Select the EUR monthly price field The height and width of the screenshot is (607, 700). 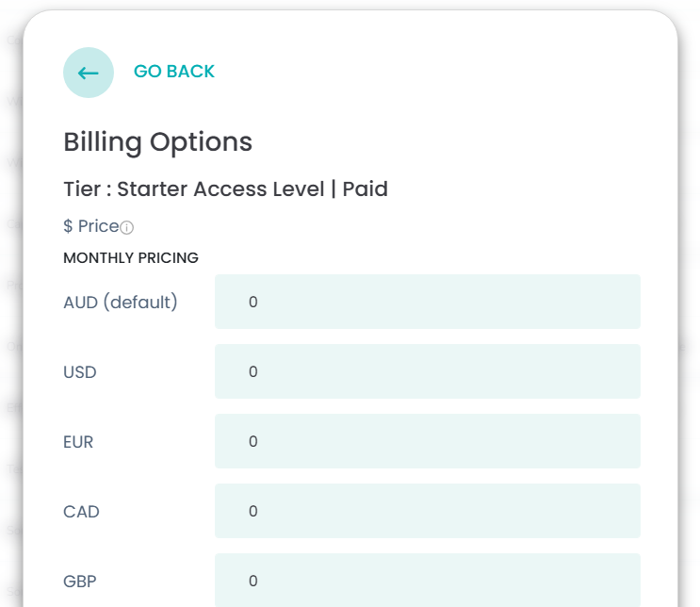click(427, 441)
